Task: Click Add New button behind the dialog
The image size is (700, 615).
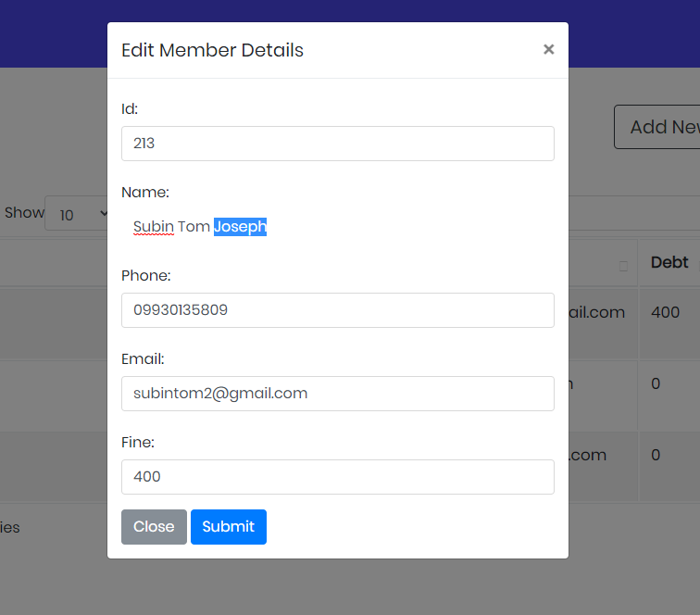Action: click(x=657, y=127)
